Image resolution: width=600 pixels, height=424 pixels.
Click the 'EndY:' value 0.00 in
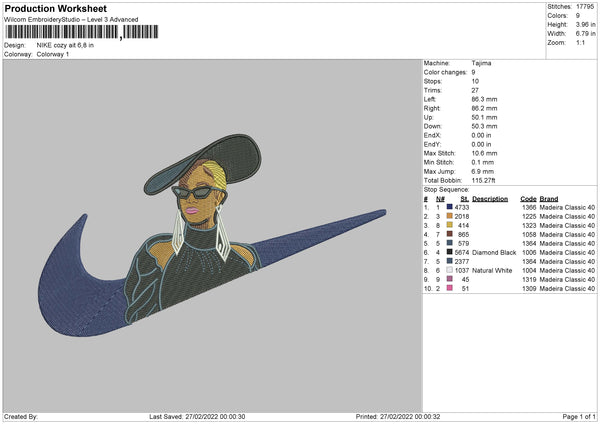(x=481, y=144)
